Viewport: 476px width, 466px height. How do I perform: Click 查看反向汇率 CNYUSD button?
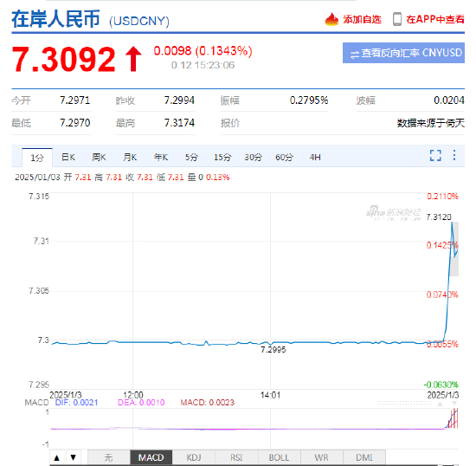[403, 53]
